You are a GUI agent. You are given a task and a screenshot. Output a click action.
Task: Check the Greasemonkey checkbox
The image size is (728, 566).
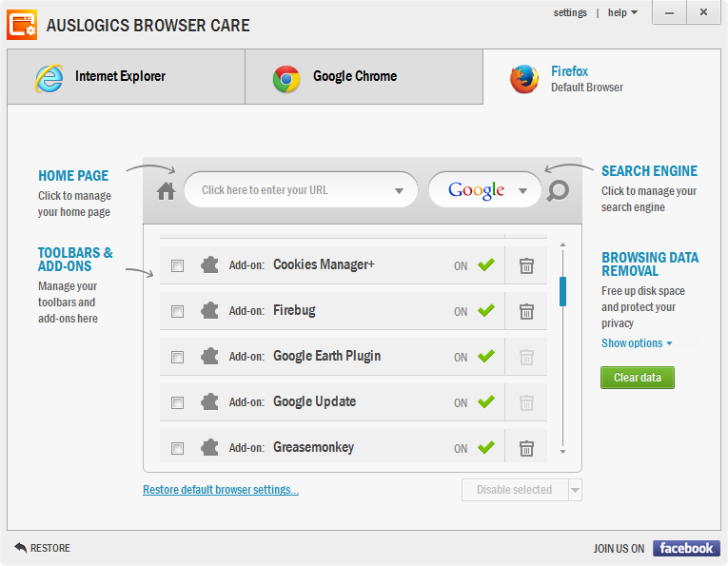(x=177, y=448)
